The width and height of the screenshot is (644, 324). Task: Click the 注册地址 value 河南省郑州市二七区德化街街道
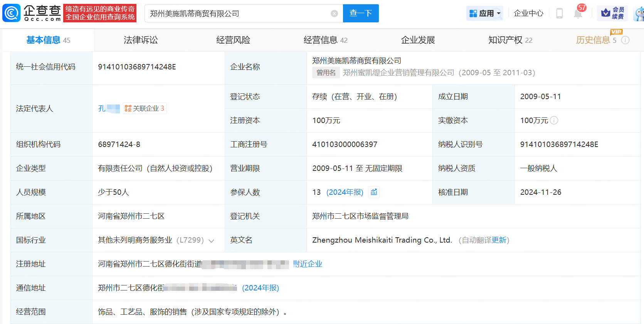[x=150, y=264]
